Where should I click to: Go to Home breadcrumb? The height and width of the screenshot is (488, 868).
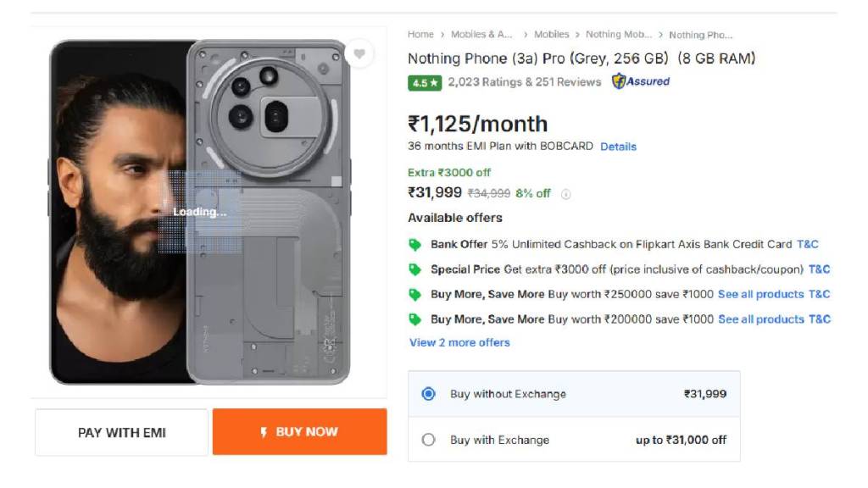click(x=420, y=35)
